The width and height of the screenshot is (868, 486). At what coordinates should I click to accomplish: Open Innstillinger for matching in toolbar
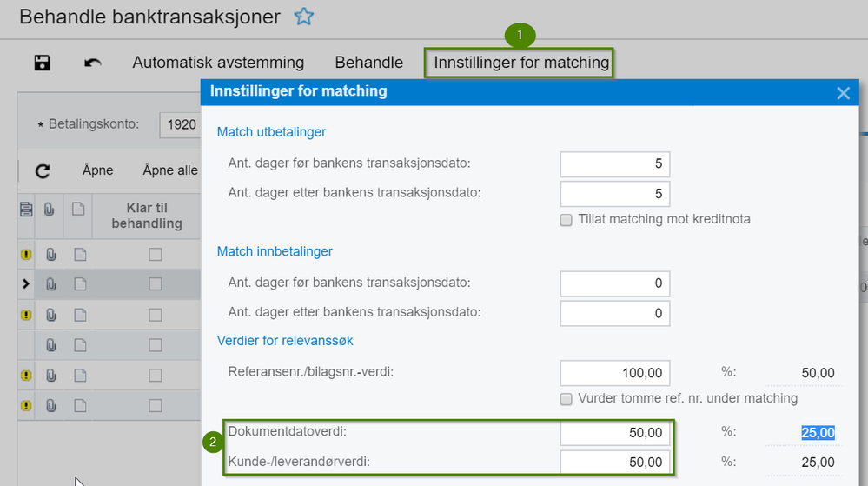(521, 63)
